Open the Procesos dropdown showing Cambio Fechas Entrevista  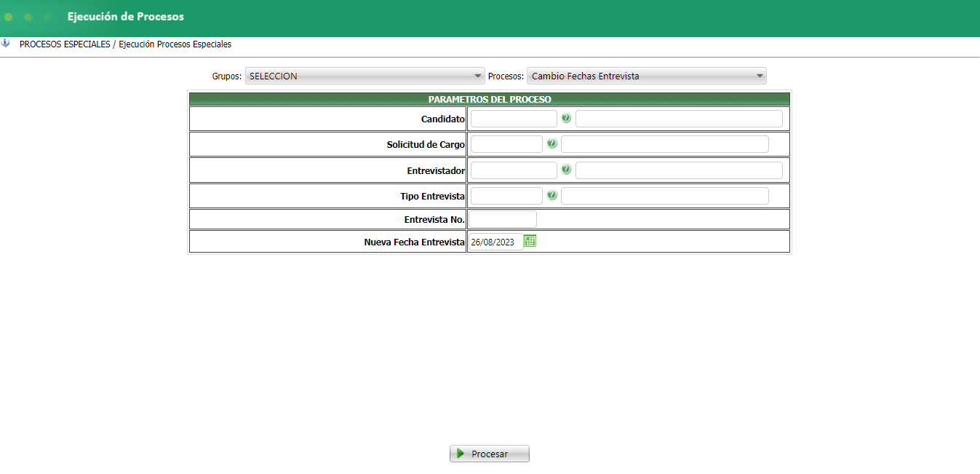647,76
